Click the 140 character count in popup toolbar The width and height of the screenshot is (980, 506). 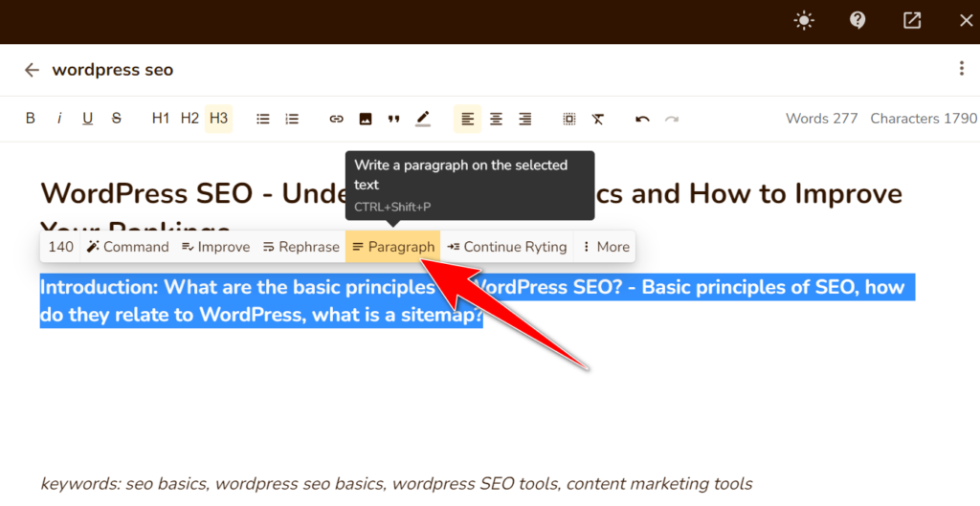[x=60, y=247]
